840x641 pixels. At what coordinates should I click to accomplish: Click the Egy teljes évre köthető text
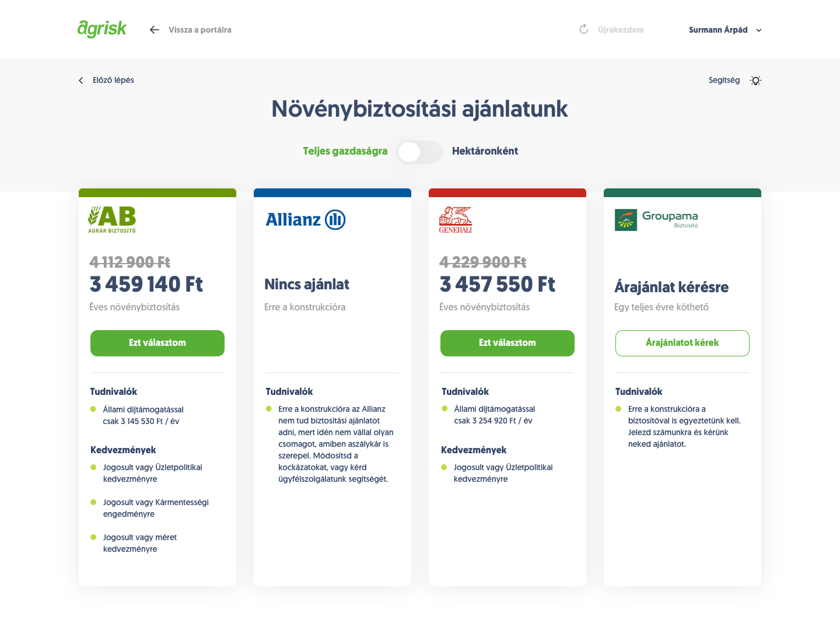click(661, 307)
